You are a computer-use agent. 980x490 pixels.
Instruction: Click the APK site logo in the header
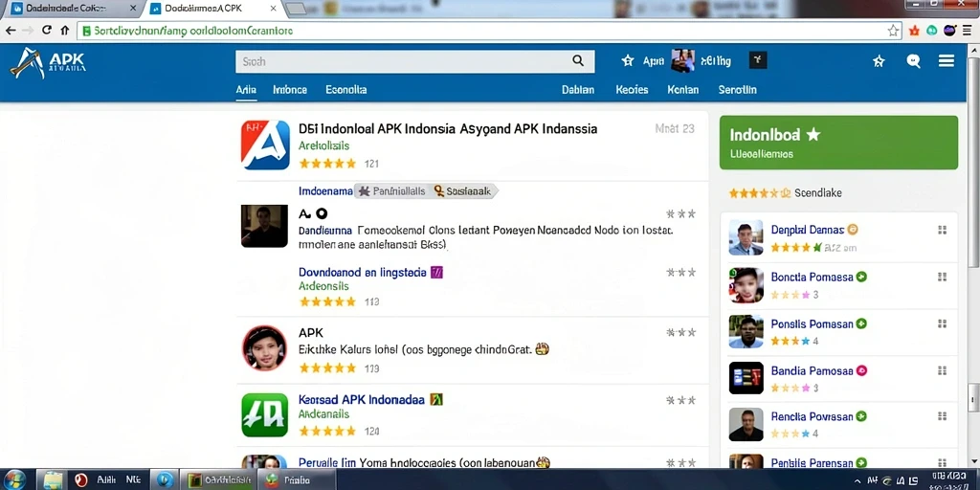coord(48,63)
